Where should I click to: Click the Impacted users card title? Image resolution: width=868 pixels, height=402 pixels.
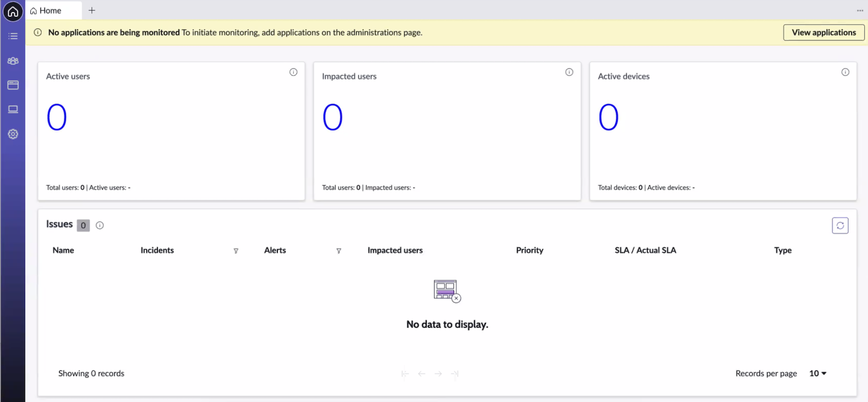(349, 76)
